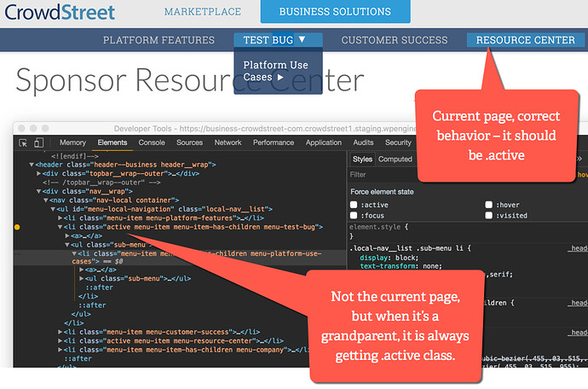The width and height of the screenshot is (588, 389).
Task: Enable the :visited force state checkbox
Action: [x=488, y=216]
